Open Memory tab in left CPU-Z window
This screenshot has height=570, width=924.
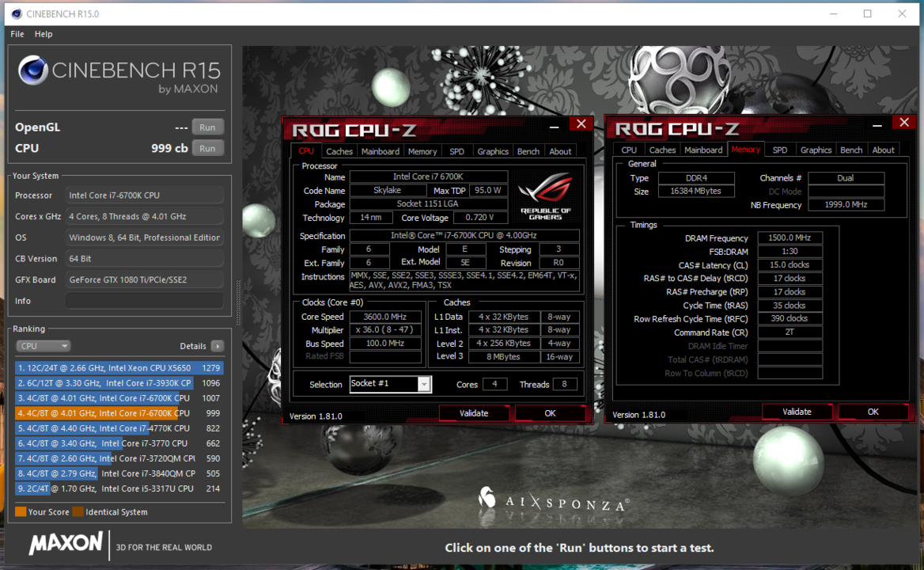coord(422,151)
